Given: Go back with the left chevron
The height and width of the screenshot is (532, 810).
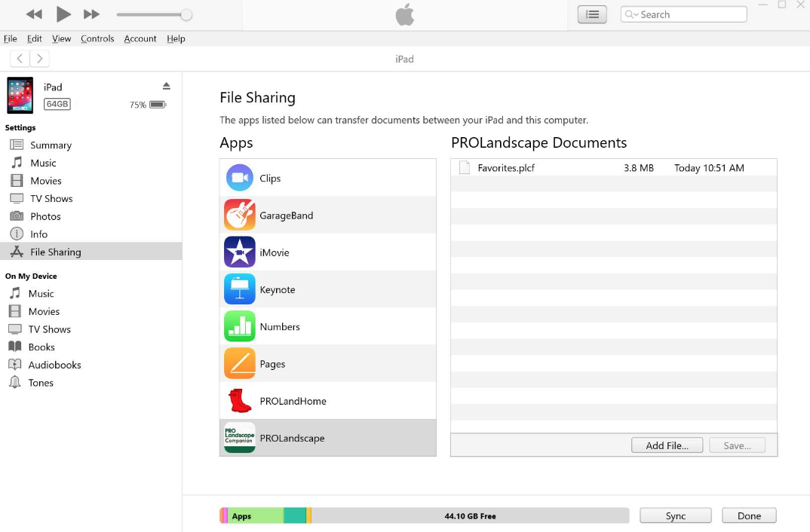Looking at the screenshot, I should pos(20,58).
